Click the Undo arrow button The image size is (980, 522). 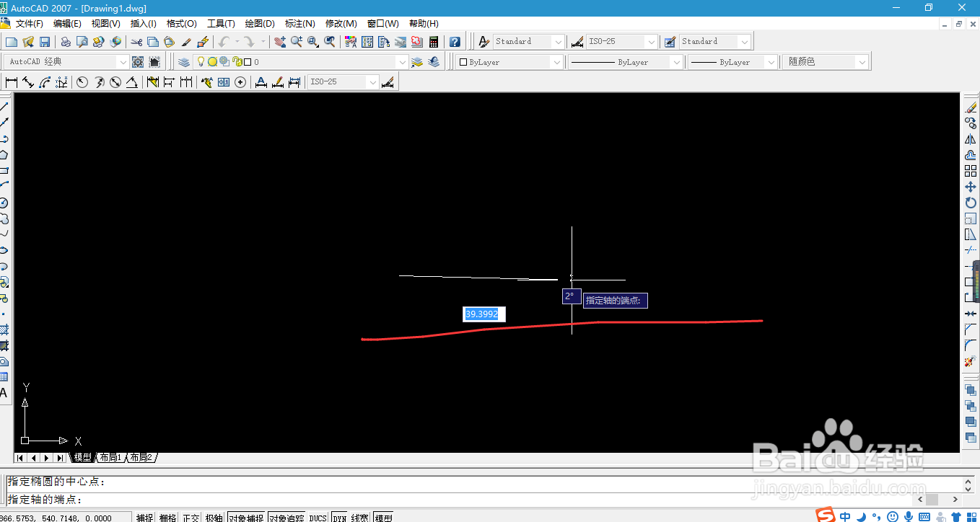pyautogui.click(x=224, y=42)
